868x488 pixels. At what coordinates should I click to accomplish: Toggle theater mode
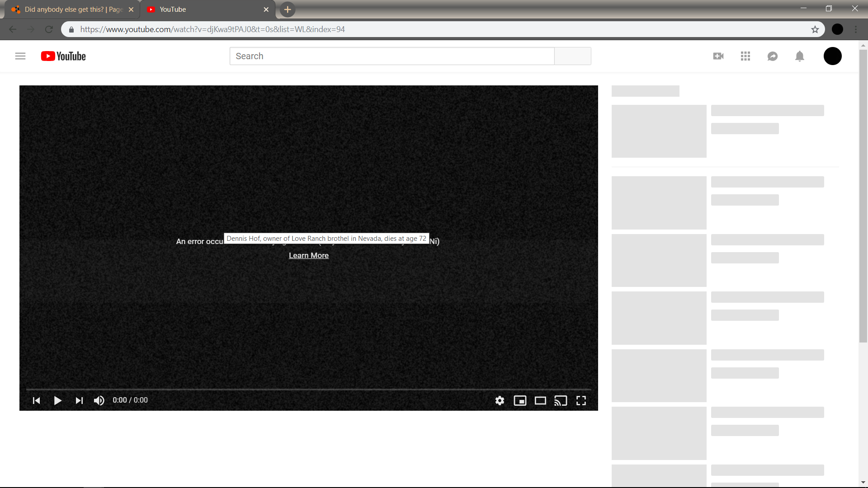tap(540, 401)
